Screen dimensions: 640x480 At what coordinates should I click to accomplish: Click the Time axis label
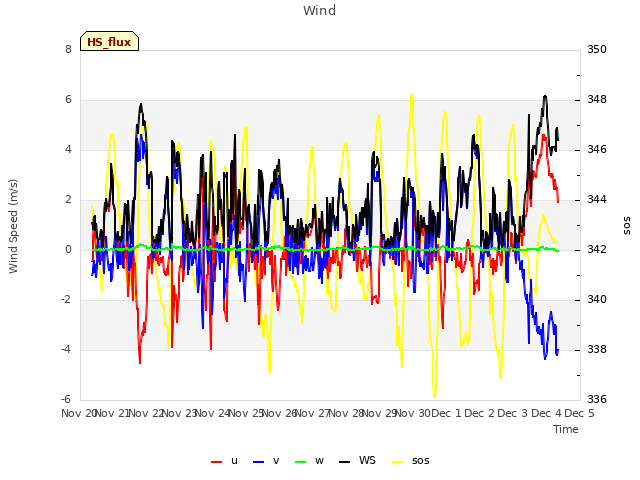(x=566, y=429)
